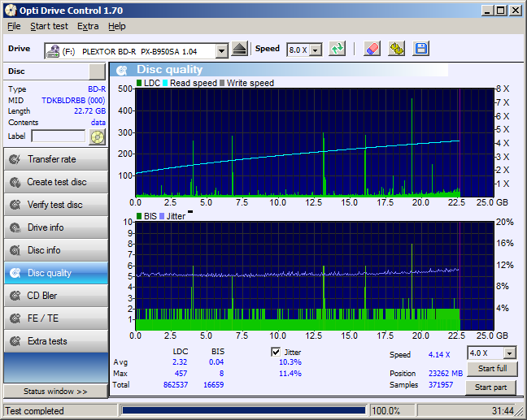The height and width of the screenshot is (420, 527).
Task: Click the Position value 23262 MB
Action: (x=446, y=374)
